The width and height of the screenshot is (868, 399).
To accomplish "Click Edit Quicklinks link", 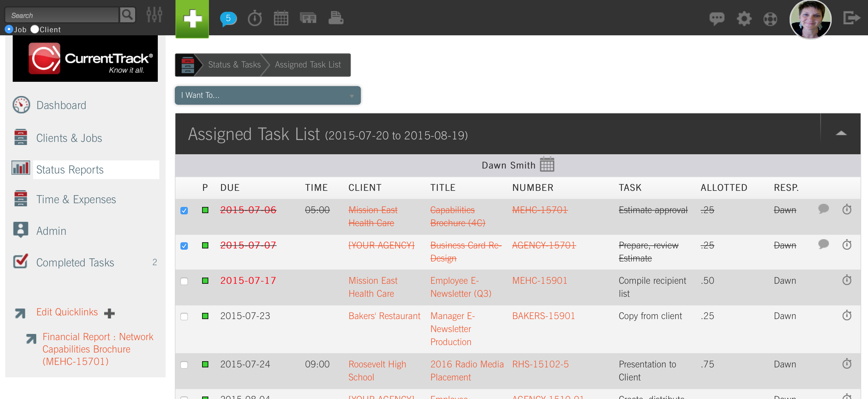I will click(x=67, y=312).
